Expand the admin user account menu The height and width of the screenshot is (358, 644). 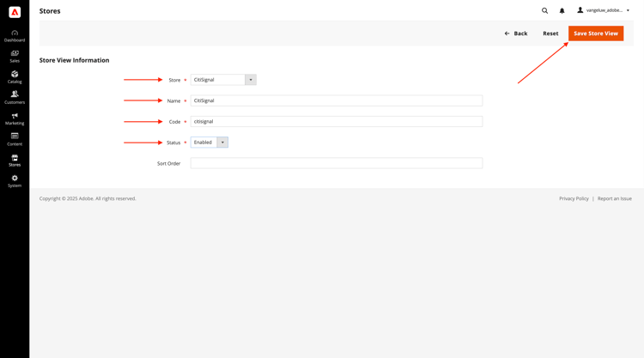tap(604, 10)
